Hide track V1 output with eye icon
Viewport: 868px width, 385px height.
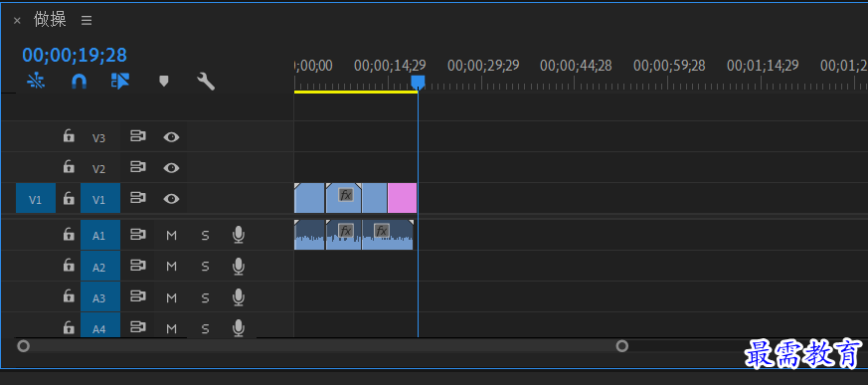[x=171, y=199]
